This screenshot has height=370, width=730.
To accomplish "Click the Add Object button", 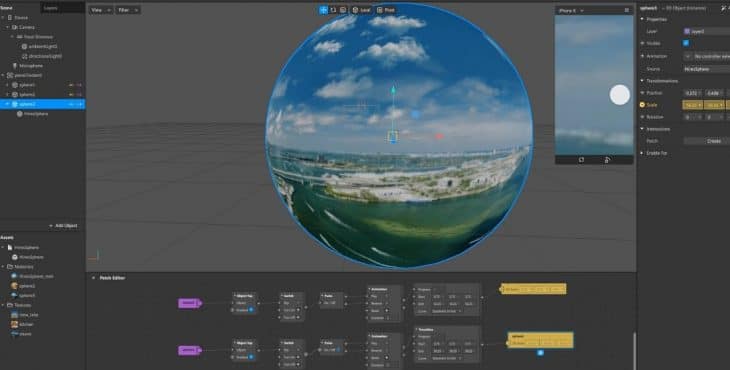I will (63, 226).
